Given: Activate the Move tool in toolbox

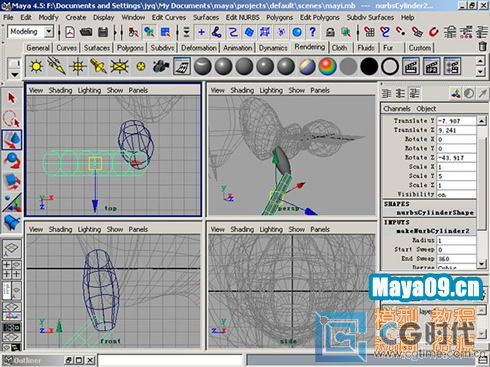Looking at the screenshot, I should (12, 140).
